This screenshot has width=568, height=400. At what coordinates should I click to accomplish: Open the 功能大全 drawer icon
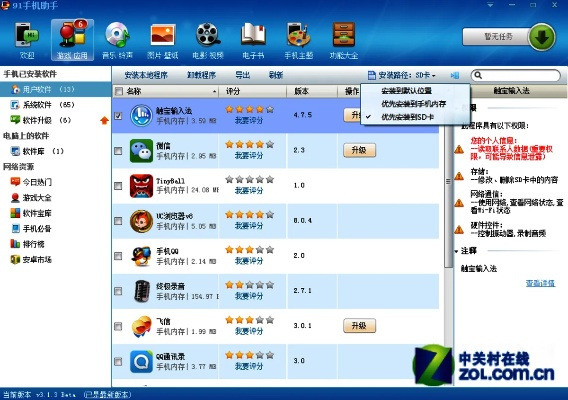click(344, 39)
